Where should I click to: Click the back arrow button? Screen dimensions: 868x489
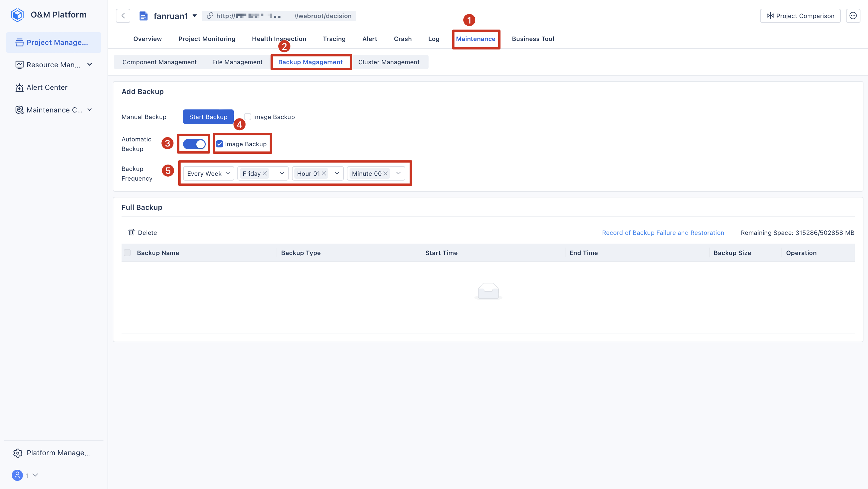pos(123,16)
